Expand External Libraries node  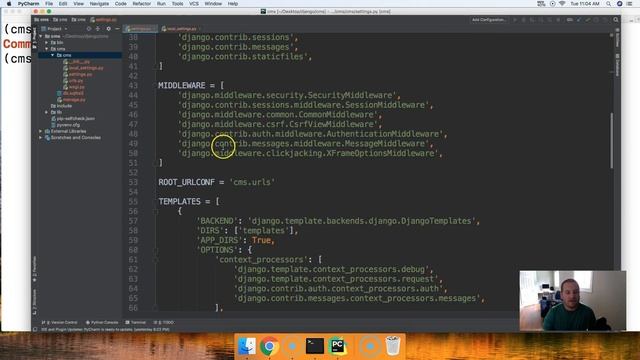(x=40, y=131)
